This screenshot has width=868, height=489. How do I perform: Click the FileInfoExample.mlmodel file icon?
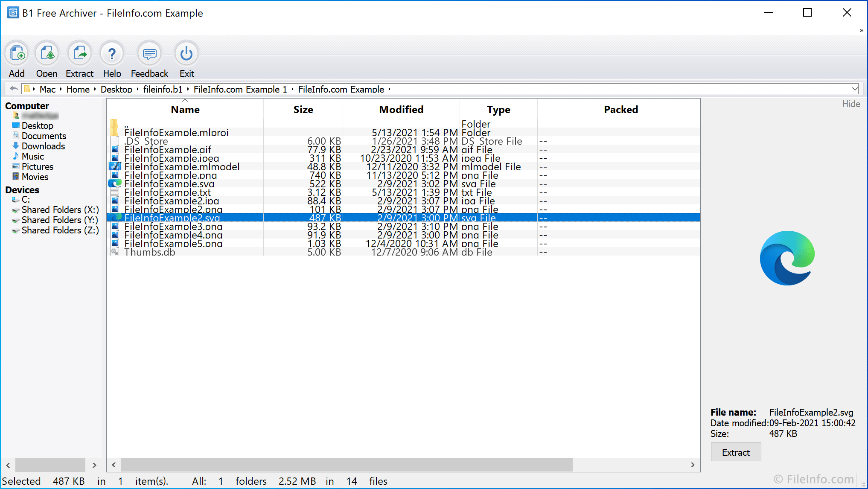(115, 167)
